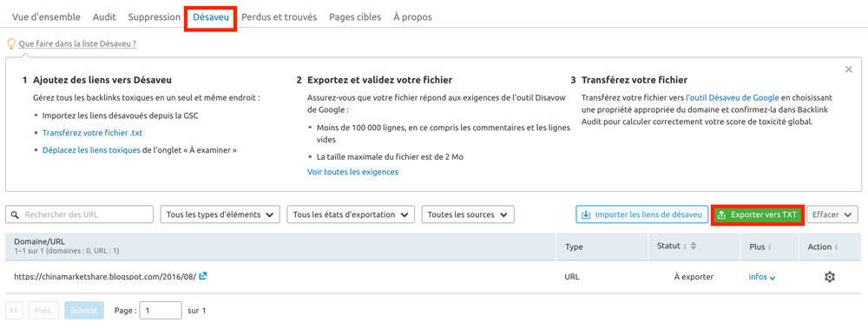868x329 pixels.
Task: Click Importer les liens de désaveu button
Action: 642,214
